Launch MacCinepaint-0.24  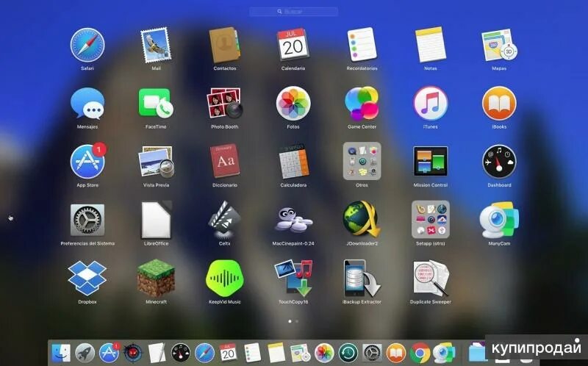(x=293, y=221)
